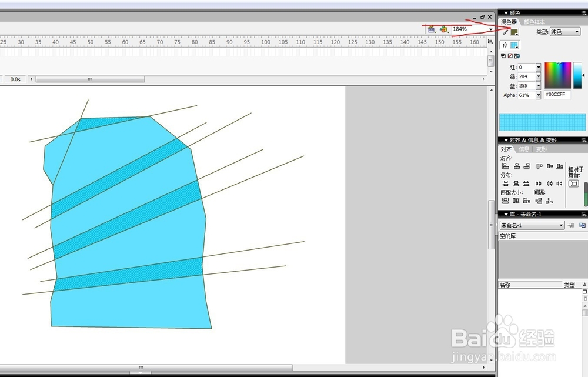
Task: Click the Align left edge icon
Action: point(506,166)
